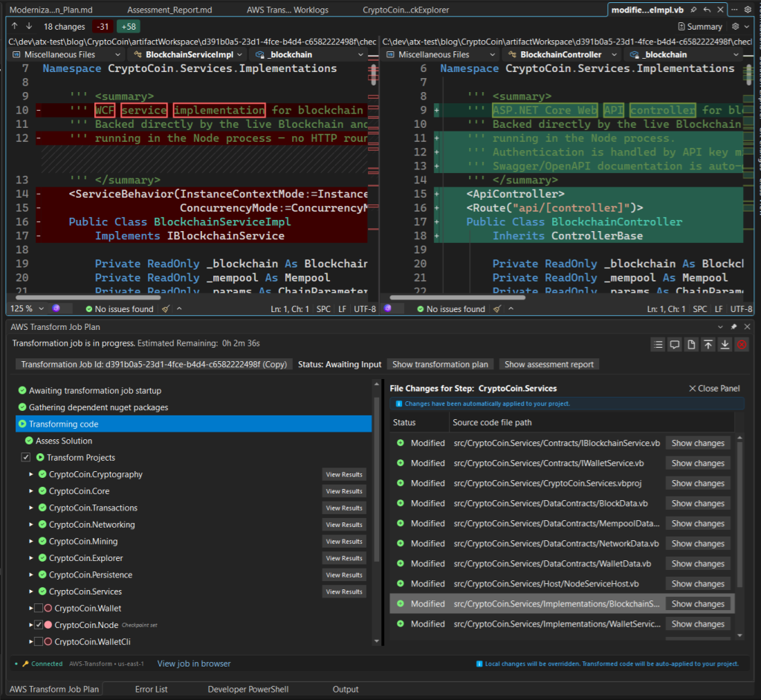Viewport: 761px width, 700px height.
Task: Open the left Miscellaneous Files project dropdown
Action: pyautogui.click(x=67, y=54)
